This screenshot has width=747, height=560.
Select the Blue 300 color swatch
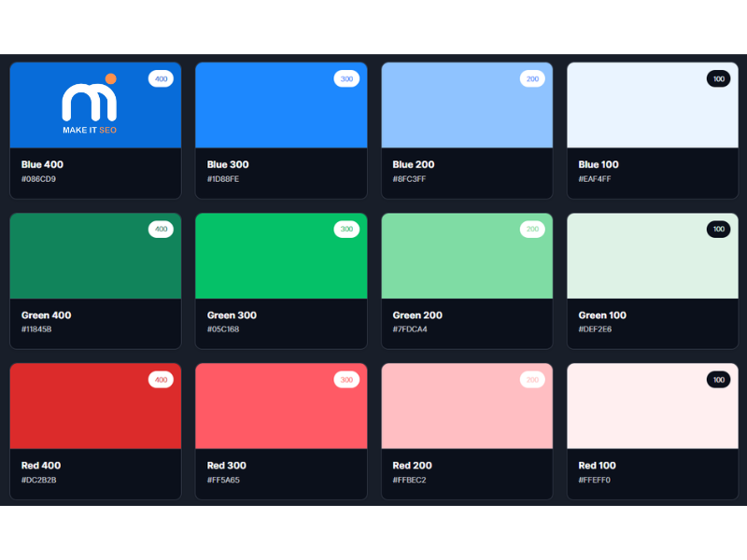pos(280,112)
